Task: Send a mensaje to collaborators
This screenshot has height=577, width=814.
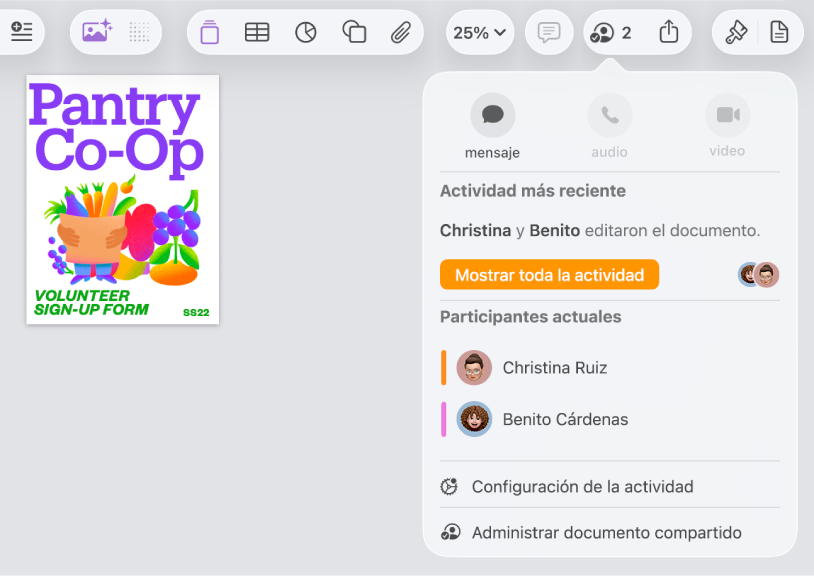Action: (x=492, y=114)
